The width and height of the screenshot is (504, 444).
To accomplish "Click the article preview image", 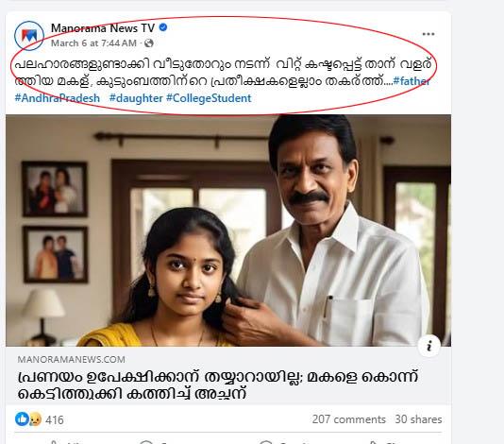I will pyautogui.click(x=228, y=231).
